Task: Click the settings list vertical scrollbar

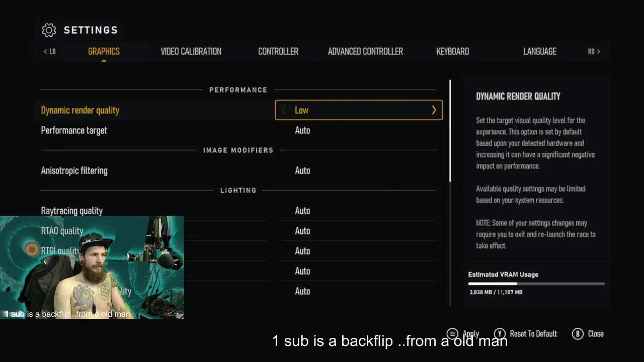Action: click(450, 131)
